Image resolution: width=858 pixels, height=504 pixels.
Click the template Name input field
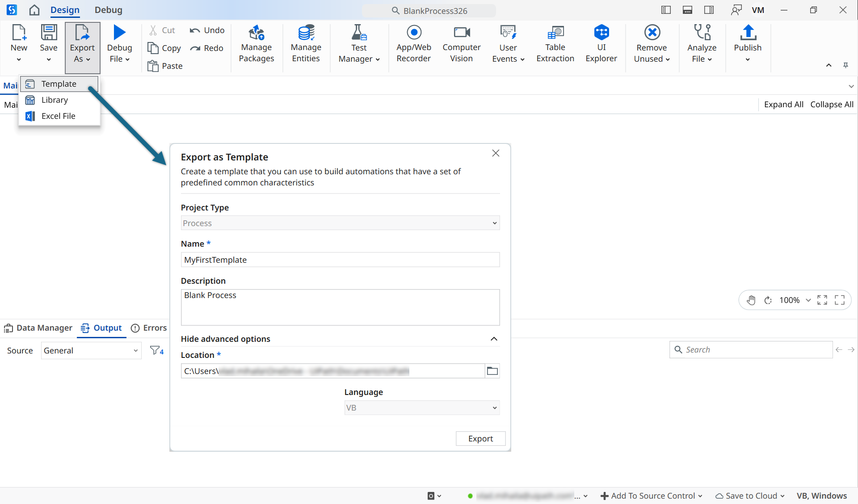(340, 260)
